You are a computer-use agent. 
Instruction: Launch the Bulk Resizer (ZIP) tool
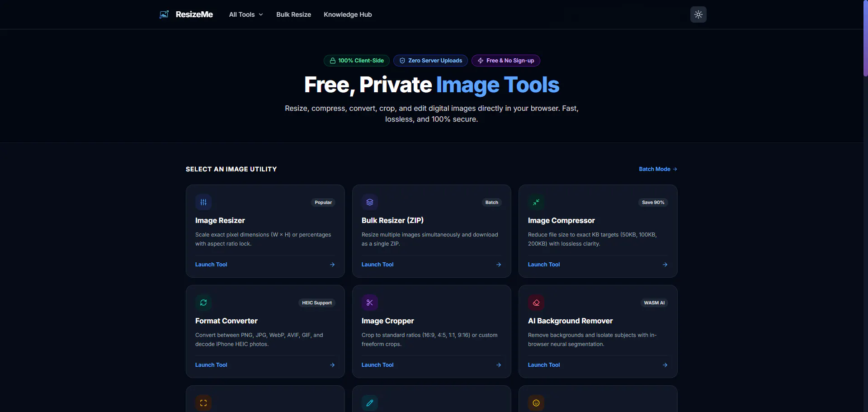(x=377, y=265)
